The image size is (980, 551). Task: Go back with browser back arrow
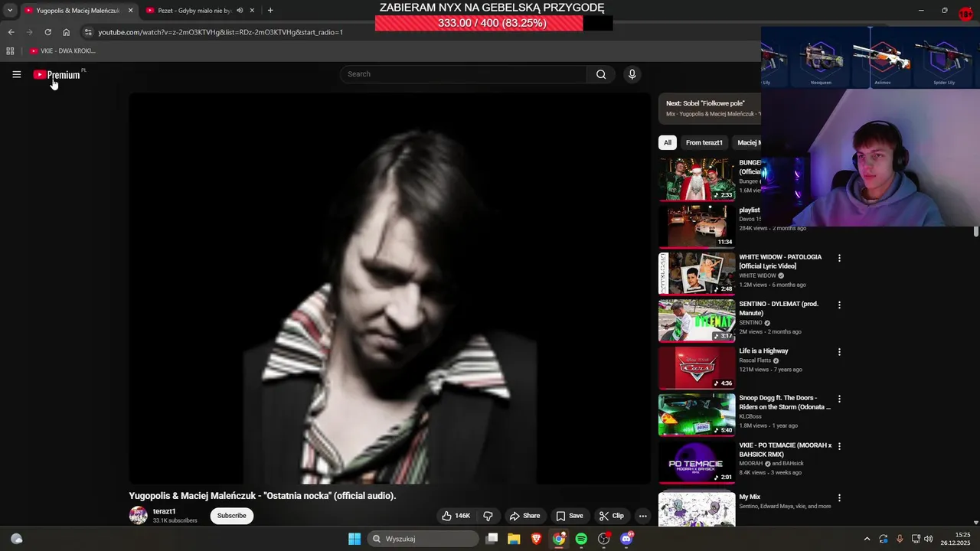[x=11, y=32]
